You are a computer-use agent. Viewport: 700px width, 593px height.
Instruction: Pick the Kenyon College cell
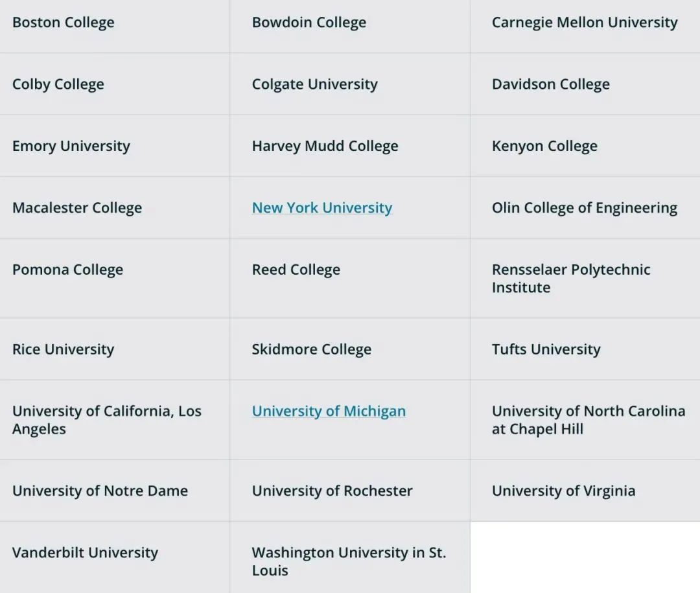coord(544,146)
